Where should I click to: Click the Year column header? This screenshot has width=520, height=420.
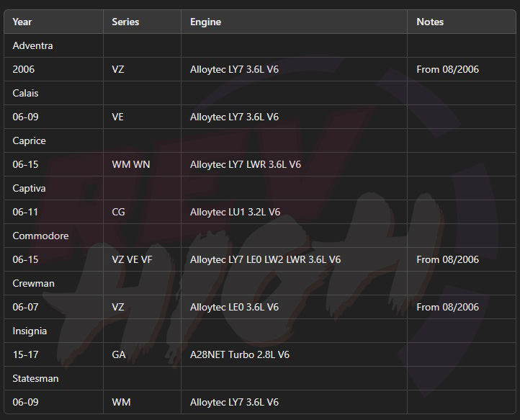[x=54, y=22]
